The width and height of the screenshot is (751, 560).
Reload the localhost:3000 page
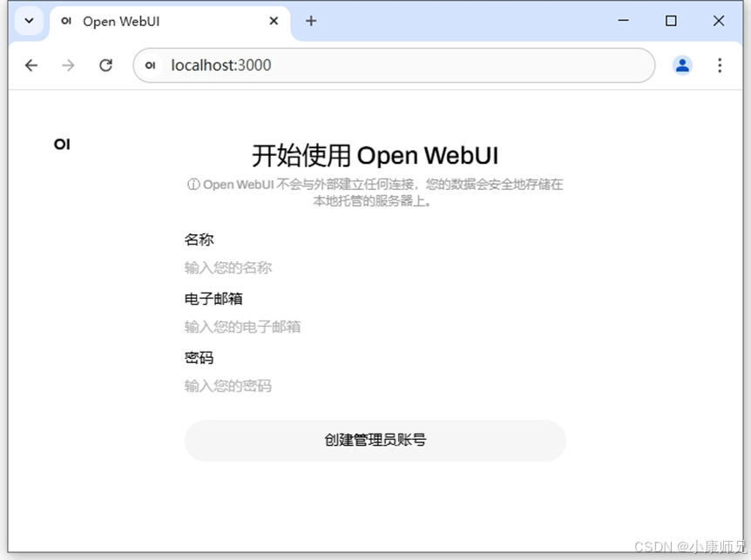tap(105, 64)
